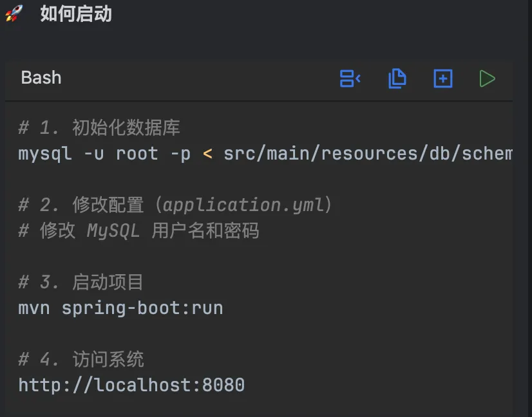
Task: Open the http://localhost:8080 link
Action: point(131,385)
